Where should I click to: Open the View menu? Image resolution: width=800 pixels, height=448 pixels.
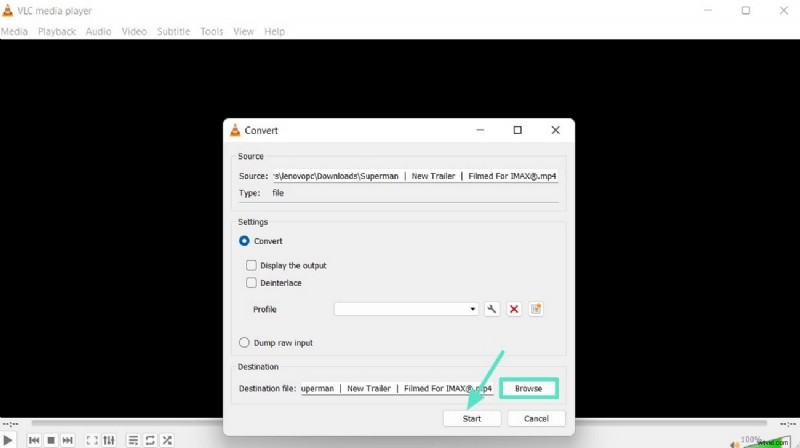point(244,32)
